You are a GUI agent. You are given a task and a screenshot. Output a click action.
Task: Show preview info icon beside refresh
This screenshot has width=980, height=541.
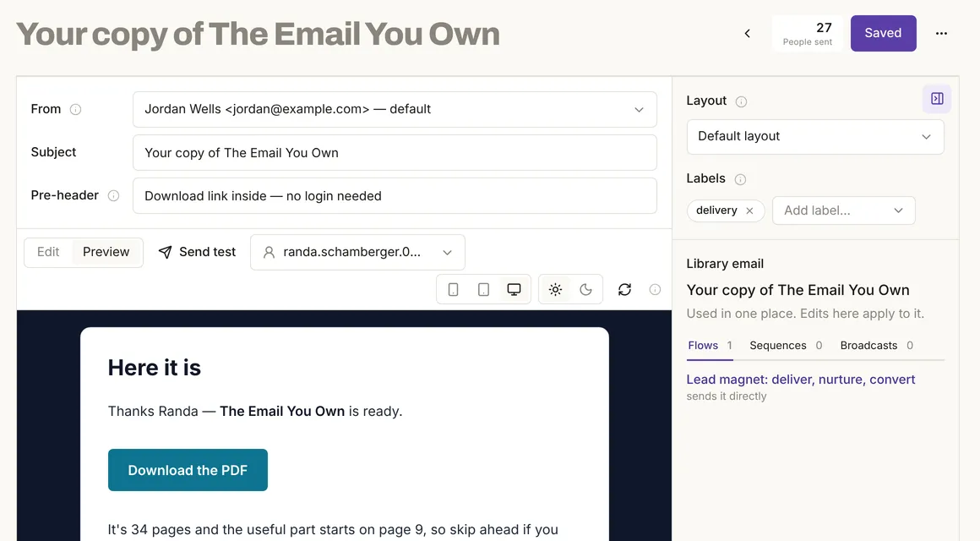coord(655,290)
